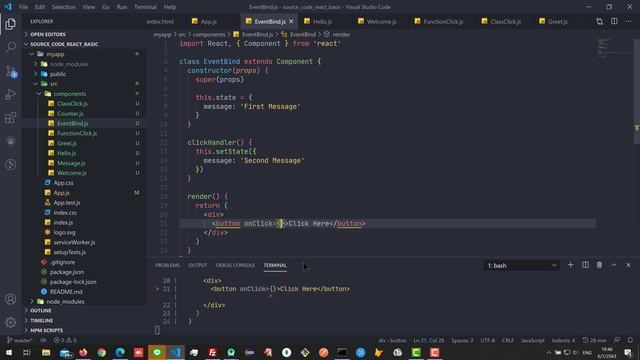The height and width of the screenshot is (360, 640).
Task: Open Firefox from the taskbar
Action: [83, 352]
